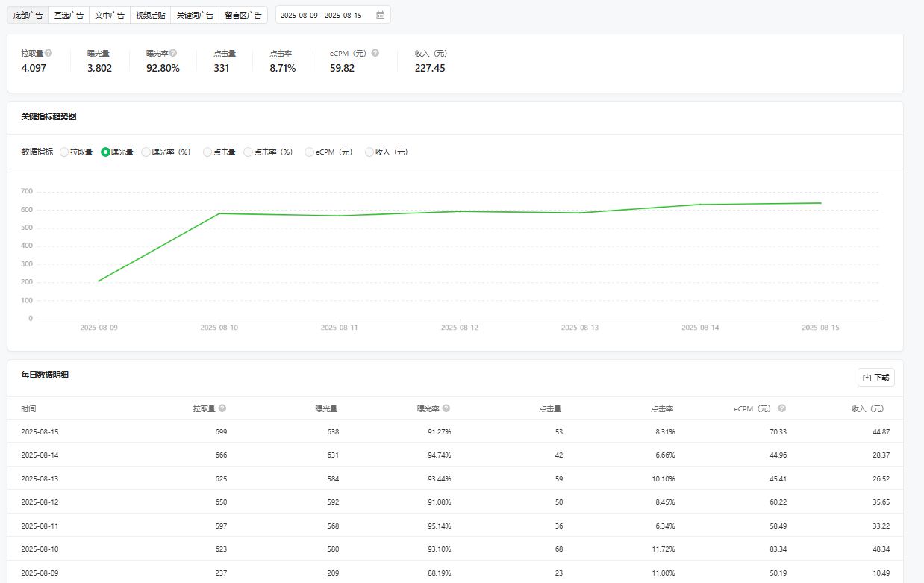The image size is (924, 583).
Task: Select the 曝光量 radio metric
Action: 105,152
